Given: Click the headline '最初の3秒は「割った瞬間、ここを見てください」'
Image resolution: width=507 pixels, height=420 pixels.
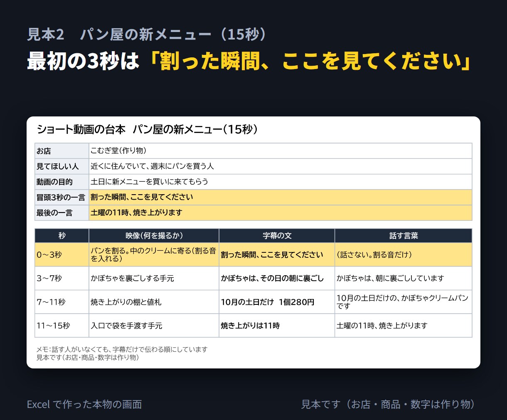Looking at the screenshot, I should click(249, 61).
